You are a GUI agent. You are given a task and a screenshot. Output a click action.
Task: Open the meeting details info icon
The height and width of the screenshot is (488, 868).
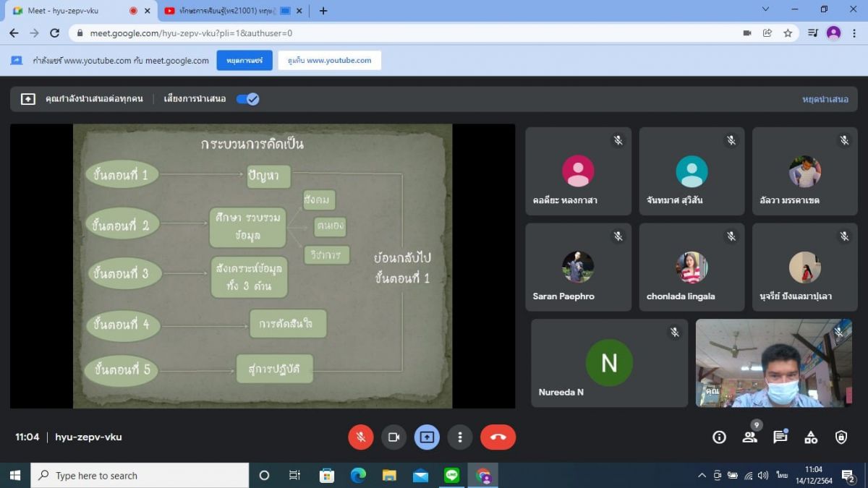pos(719,437)
